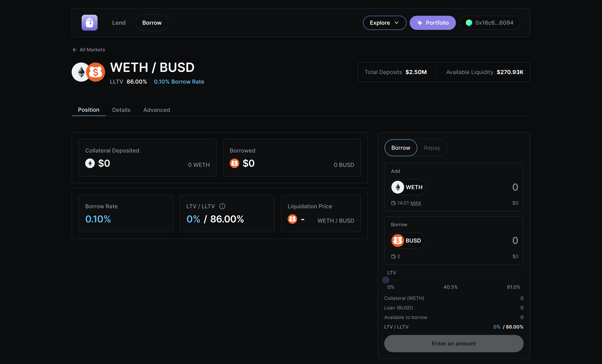602x364 pixels.
Task: Select the Repay toggle in action panel
Action: (432, 148)
